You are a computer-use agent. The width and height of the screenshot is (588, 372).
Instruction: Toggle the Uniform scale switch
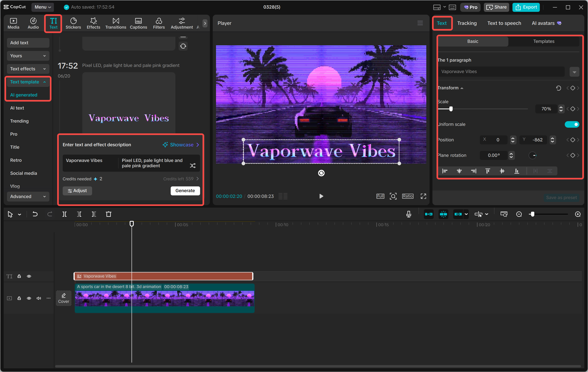pos(572,124)
